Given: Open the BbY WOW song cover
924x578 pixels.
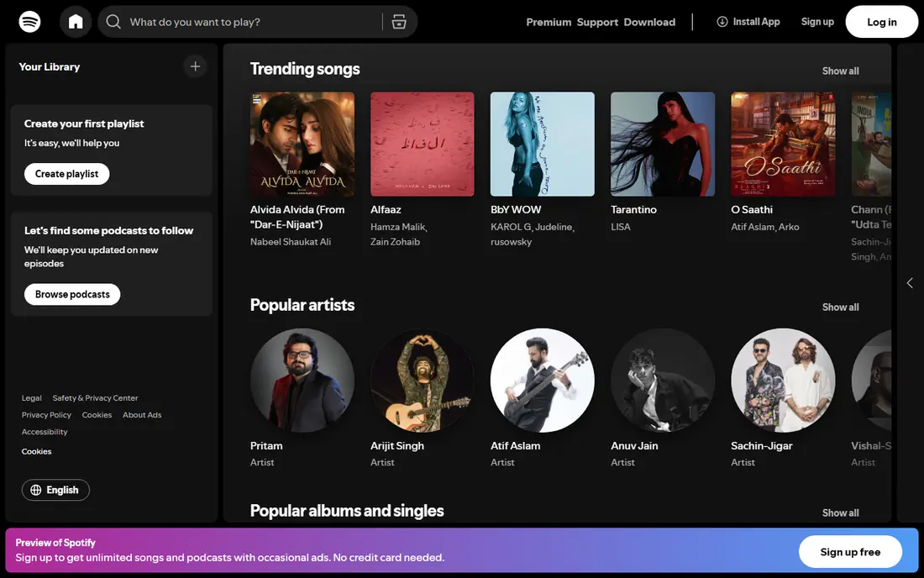Looking at the screenshot, I should click(543, 144).
